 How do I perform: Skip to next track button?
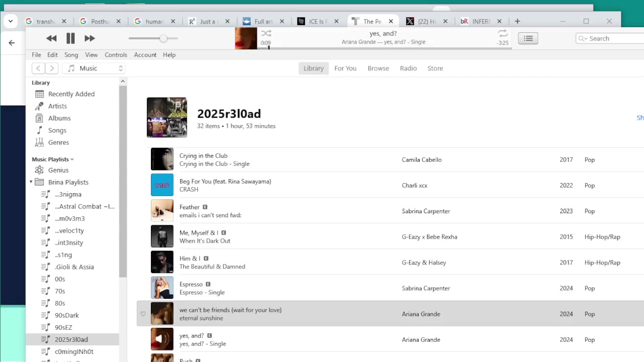(90, 38)
